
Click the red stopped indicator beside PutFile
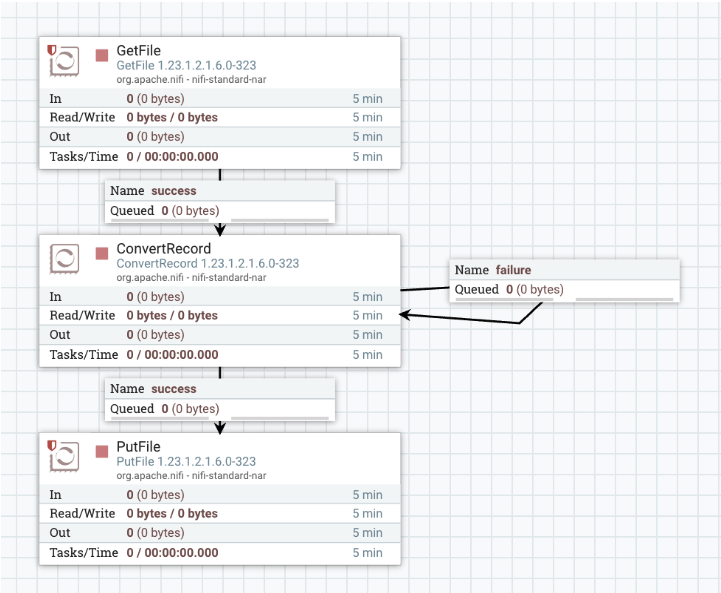click(x=102, y=451)
